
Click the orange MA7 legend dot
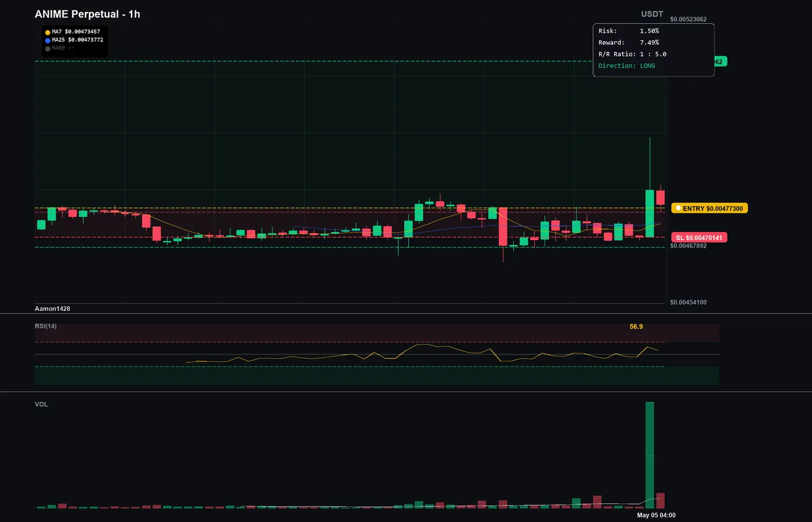tap(48, 32)
